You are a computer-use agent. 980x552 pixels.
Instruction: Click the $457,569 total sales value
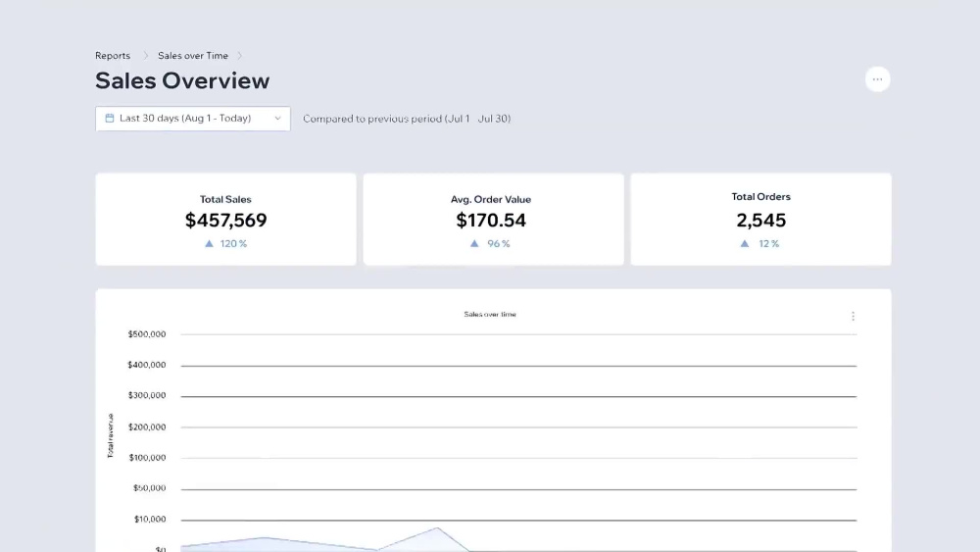(225, 220)
